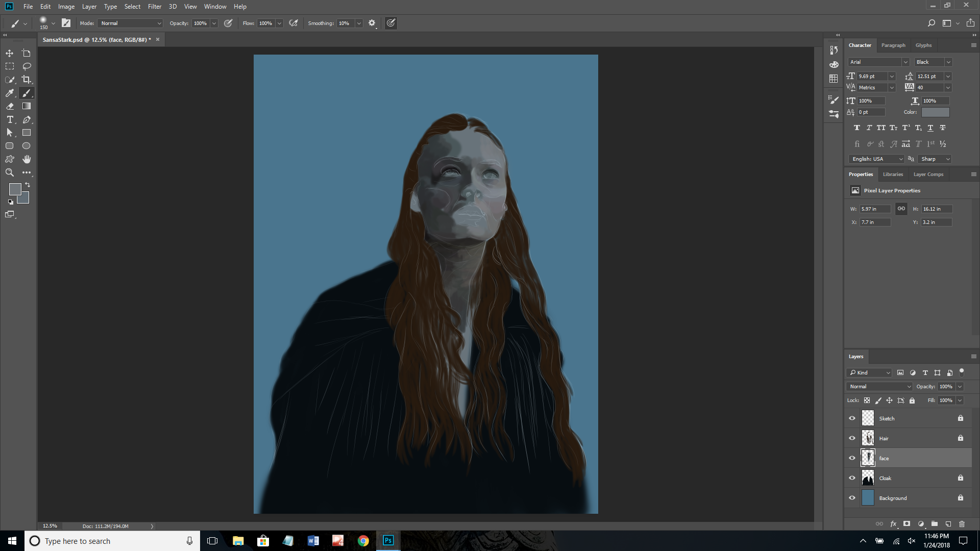Image resolution: width=980 pixels, height=551 pixels.
Task: Close the SansaStark.psd document tab
Action: pyautogui.click(x=158, y=39)
